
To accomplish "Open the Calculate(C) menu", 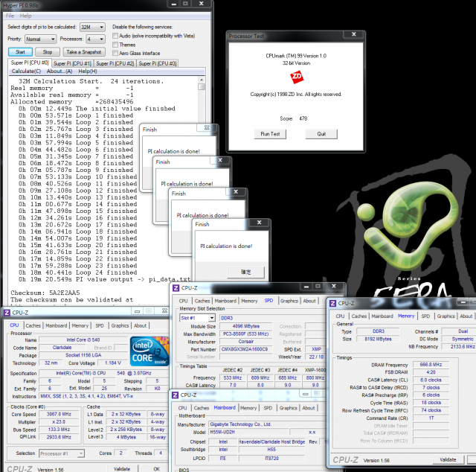I will click(26, 71).
